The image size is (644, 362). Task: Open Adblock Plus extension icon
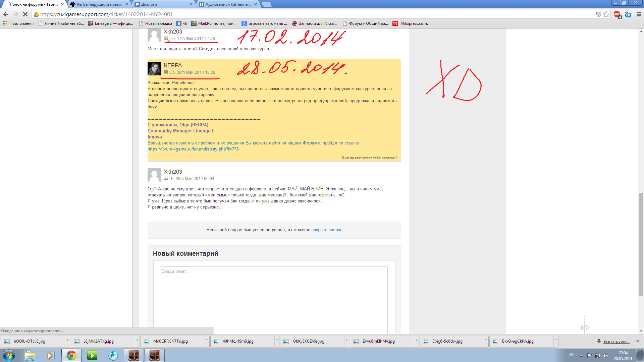(x=617, y=14)
